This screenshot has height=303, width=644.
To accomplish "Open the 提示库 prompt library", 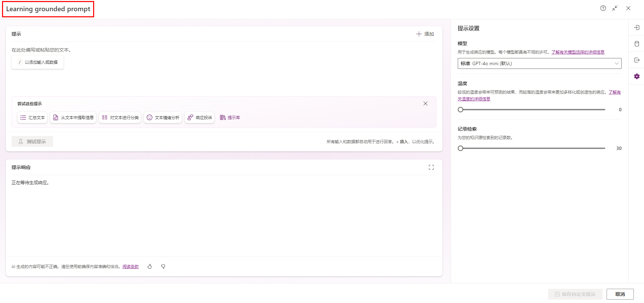I will [230, 117].
